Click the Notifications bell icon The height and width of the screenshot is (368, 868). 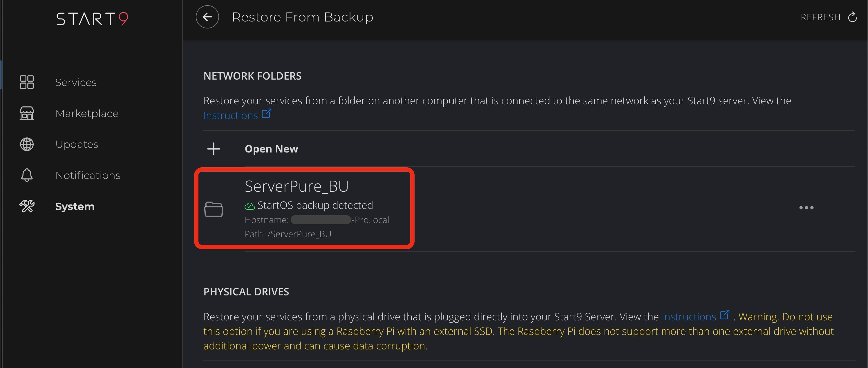27,175
